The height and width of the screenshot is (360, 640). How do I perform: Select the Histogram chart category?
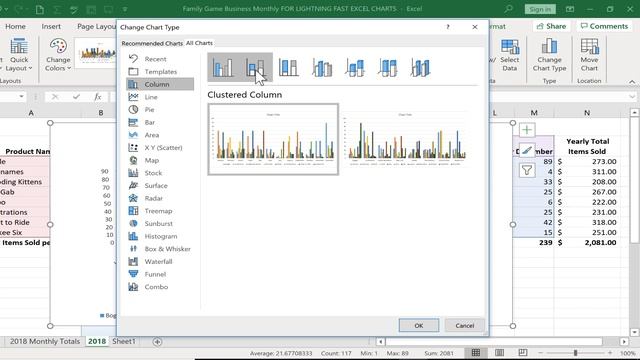click(160, 236)
